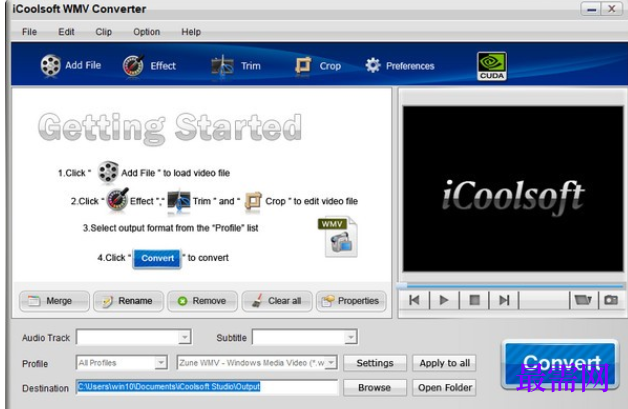Stop the preview playback

coord(474,300)
